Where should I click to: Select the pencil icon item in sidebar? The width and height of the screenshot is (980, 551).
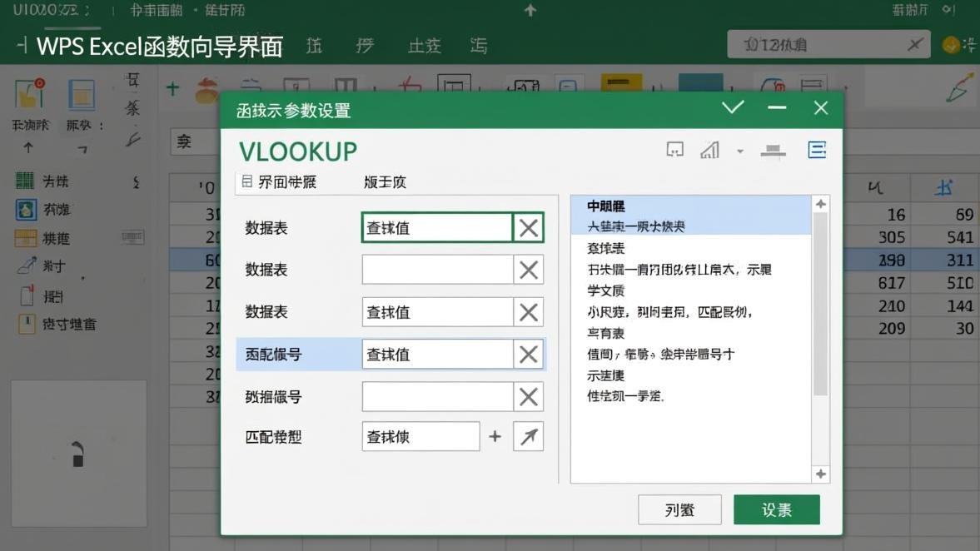pyautogui.click(x=42, y=266)
